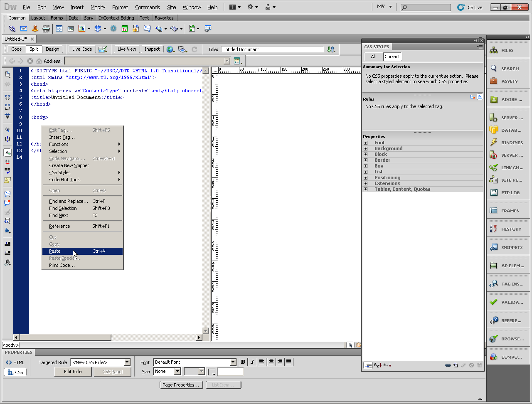Open the Default Font dropdown
Viewport: 532px width, 404px height.
(233, 362)
